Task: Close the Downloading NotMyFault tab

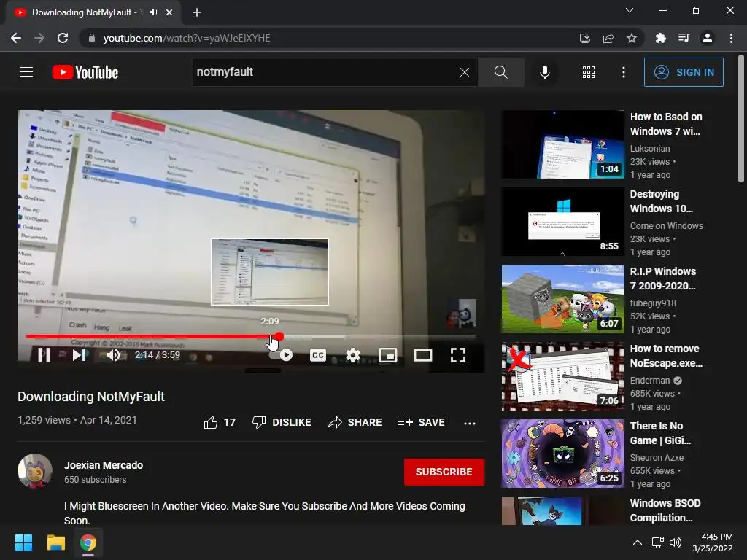Action: click(x=169, y=12)
